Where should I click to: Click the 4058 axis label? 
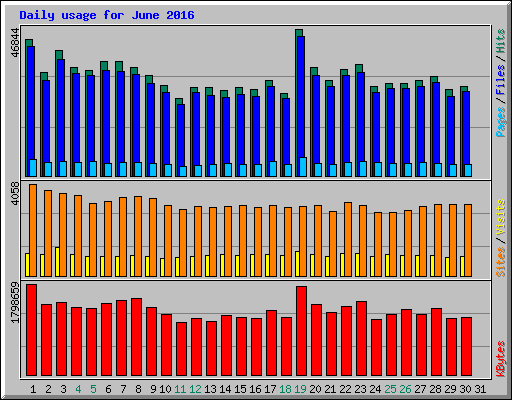[15, 193]
